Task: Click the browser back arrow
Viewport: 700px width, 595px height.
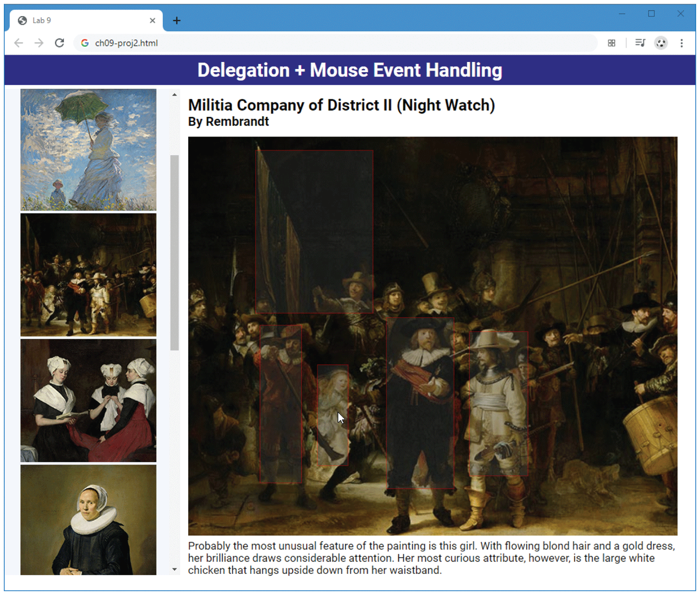Action: (x=18, y=43)
